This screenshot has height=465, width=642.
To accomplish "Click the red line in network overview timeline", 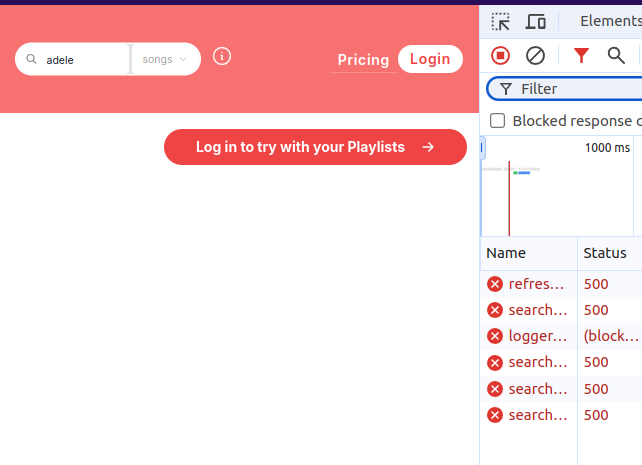I will (509, 198).
